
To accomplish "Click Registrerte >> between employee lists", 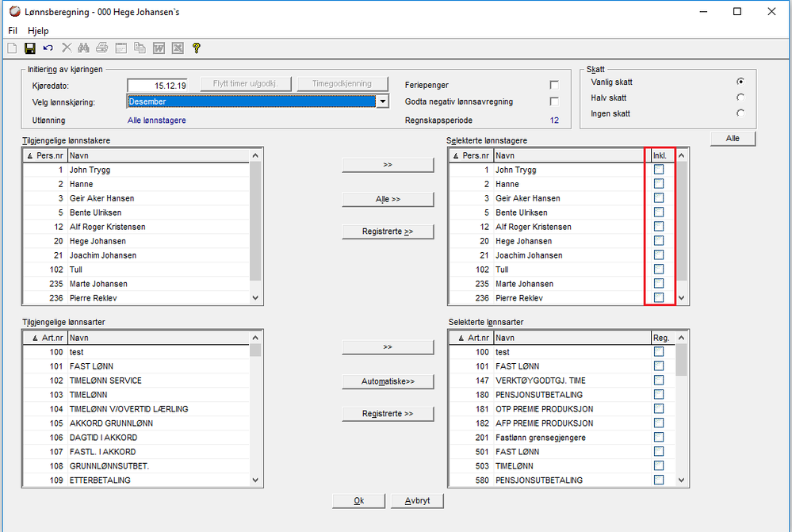I will click(x=388, y=232).
